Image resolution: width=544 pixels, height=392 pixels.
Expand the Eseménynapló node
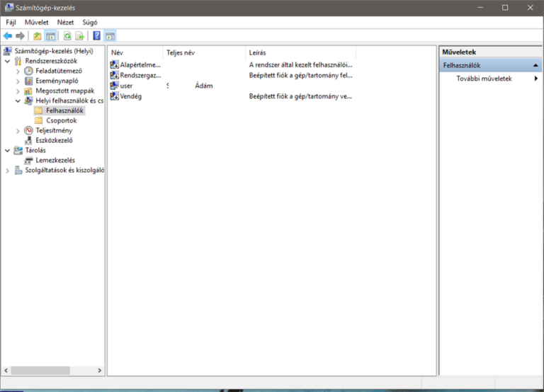click(x=18, y=81)
